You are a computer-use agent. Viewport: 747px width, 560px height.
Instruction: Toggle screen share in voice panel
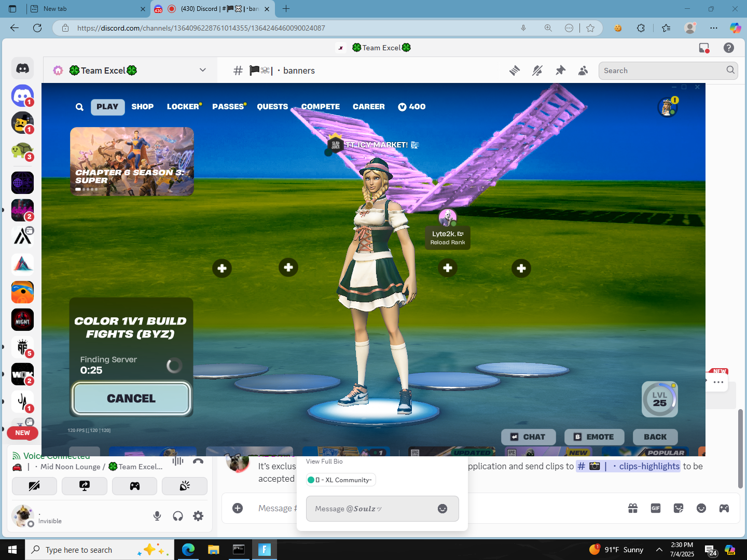(85, 486)
